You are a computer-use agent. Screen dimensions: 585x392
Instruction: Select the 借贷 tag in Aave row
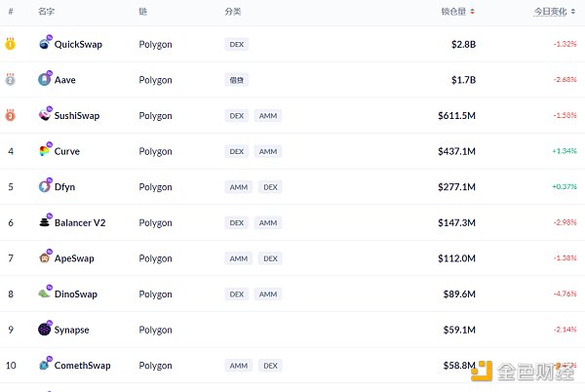[x=236, y=79]
